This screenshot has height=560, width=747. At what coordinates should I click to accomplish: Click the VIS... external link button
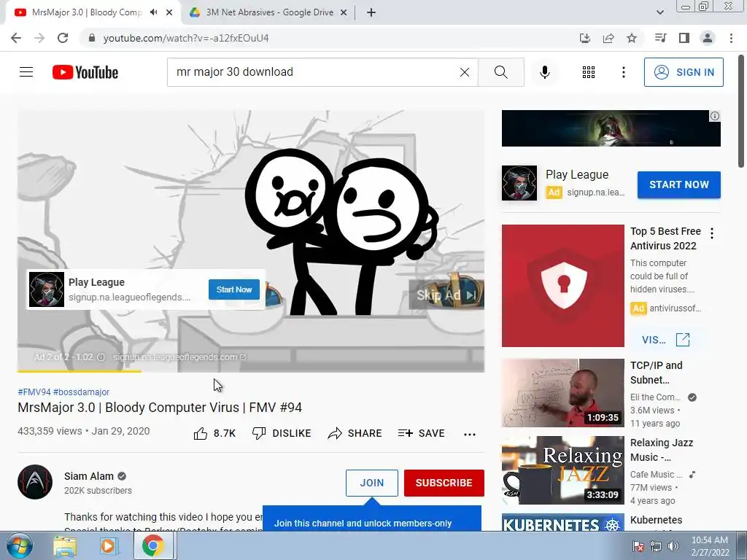coord(665,340)
